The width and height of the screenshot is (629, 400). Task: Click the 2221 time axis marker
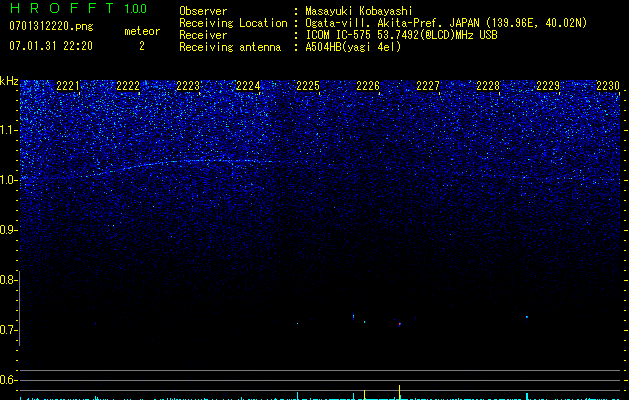point(68,86)
